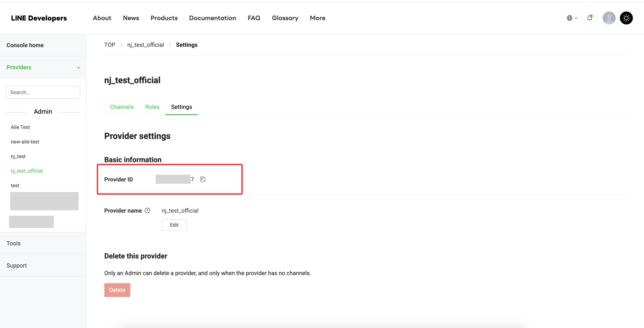Select the Settings tab
Viewport: 644px width, 328px height.
pos(182,107)
